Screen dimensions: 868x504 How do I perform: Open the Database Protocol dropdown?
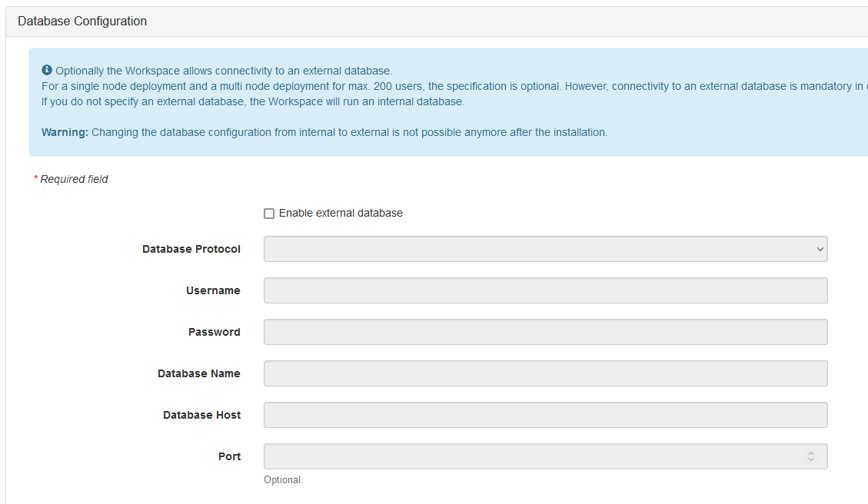[545, 249]
